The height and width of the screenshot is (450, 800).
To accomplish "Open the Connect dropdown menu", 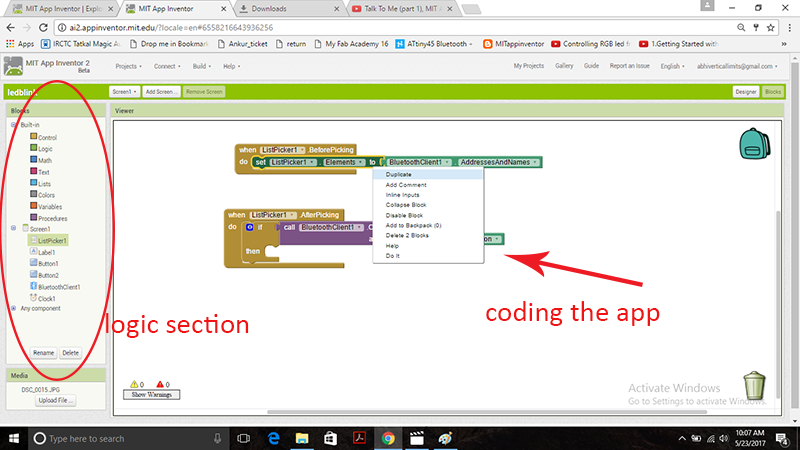I will click(167, 66).
